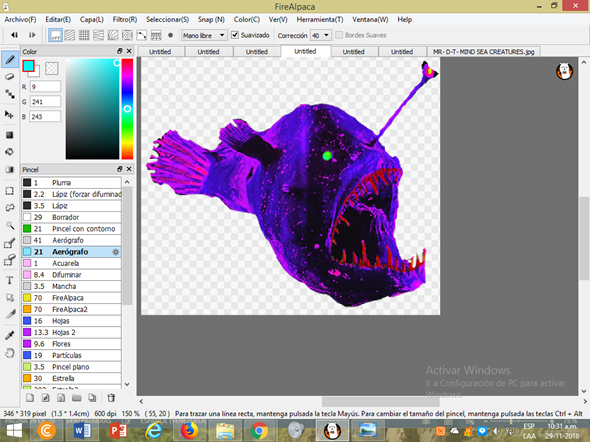Click the cyan foreground color swatch
590x442 pixels.
click(x=28, y=66)
